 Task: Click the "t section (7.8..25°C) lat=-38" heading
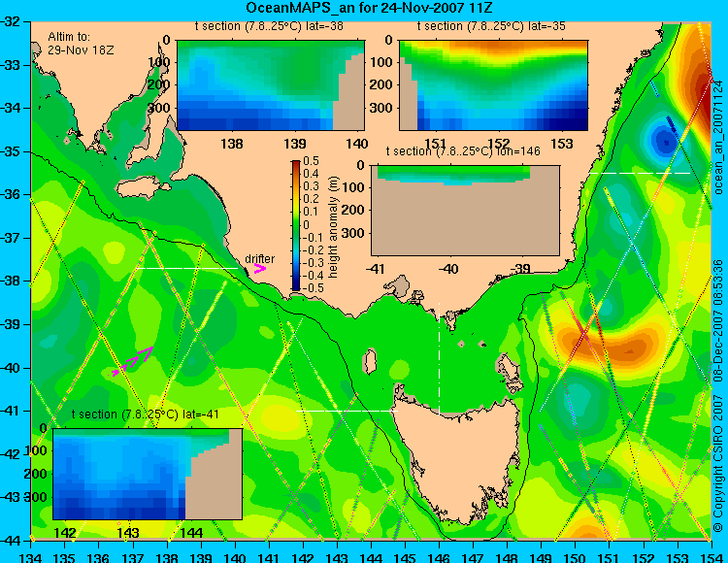pyautogui.click(x=269, y=26)
